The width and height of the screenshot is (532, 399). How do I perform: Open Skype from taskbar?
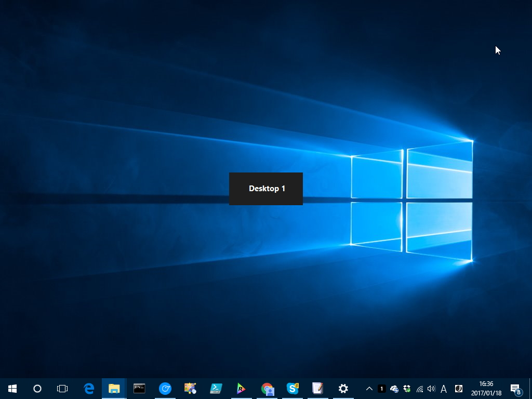click(x=292, y=389)
